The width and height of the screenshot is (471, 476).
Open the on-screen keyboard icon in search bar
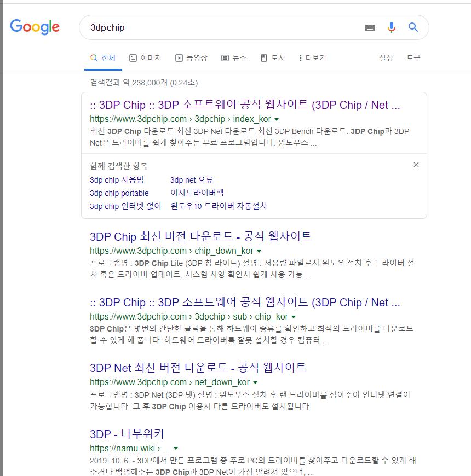370,27
